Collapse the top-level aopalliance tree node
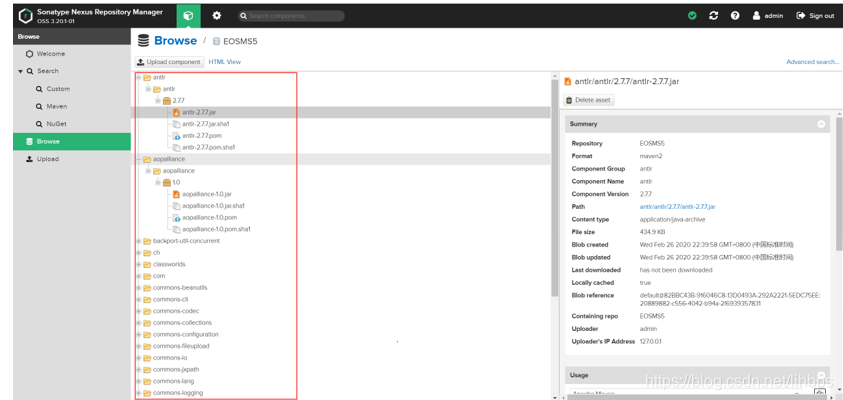 tap(139, 159)
